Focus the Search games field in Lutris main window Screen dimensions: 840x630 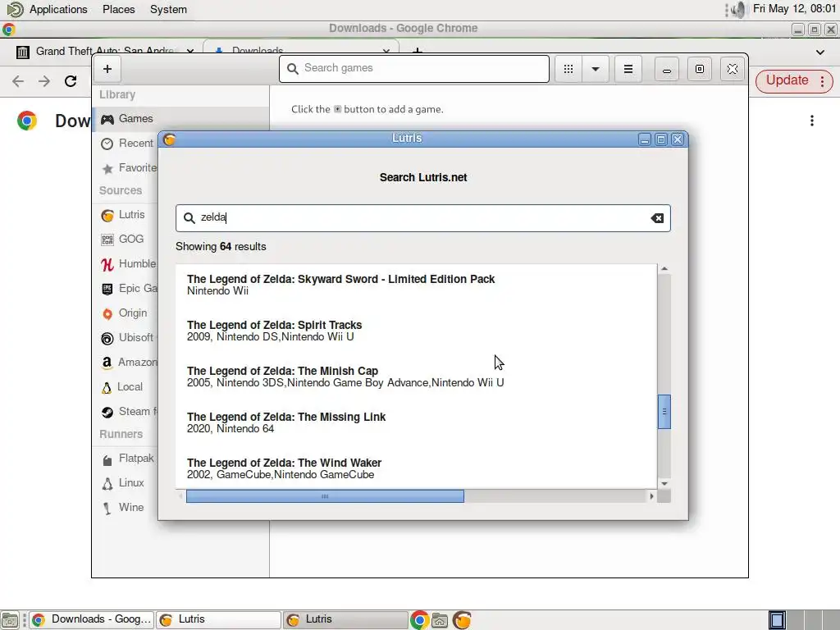click(x=414, y=69)
